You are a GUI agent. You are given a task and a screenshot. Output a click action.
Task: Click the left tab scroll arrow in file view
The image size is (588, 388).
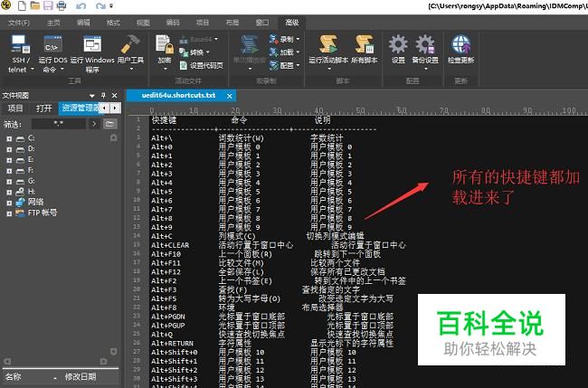coord(104,109)
